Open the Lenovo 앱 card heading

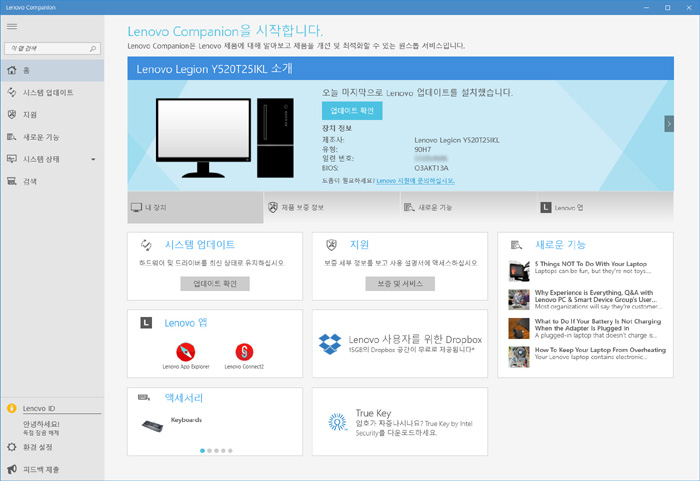[x=186, y=322]
